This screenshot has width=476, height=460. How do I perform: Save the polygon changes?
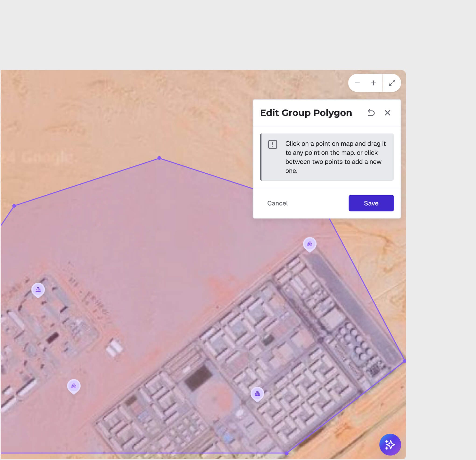pos(371,203)
